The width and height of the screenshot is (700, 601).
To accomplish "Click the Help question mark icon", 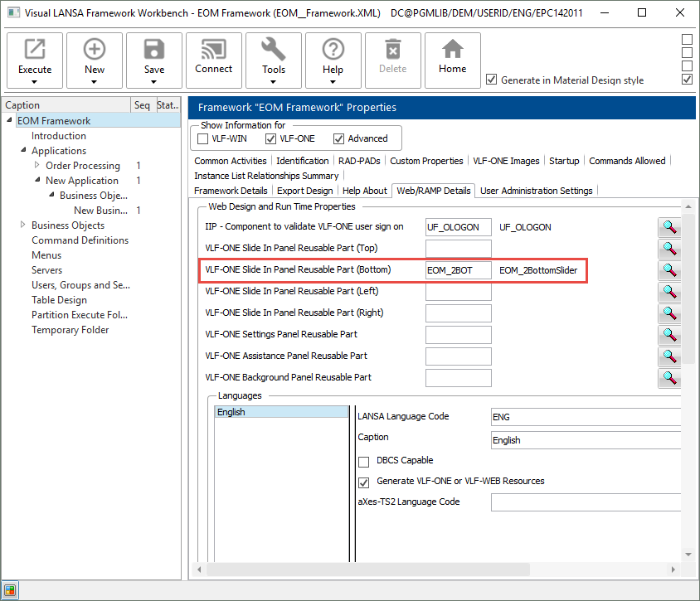I will pyautogui.click(x=333, y=50).
